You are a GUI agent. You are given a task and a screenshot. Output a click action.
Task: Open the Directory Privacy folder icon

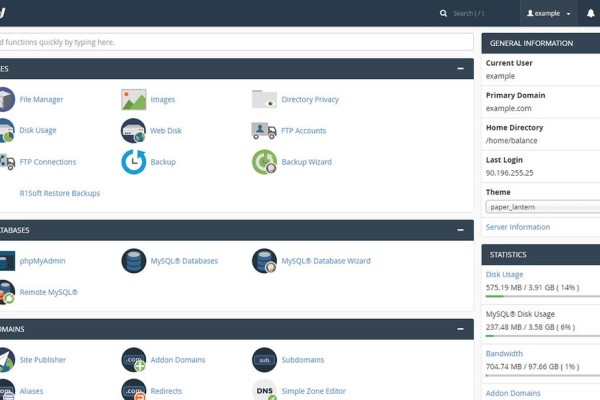[264, 100]
